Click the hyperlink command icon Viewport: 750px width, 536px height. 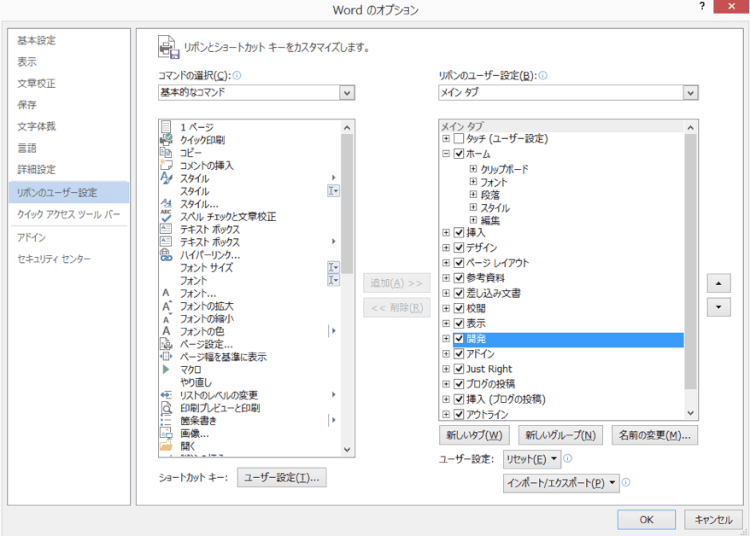pyautogui.click(x=166, y=254)
